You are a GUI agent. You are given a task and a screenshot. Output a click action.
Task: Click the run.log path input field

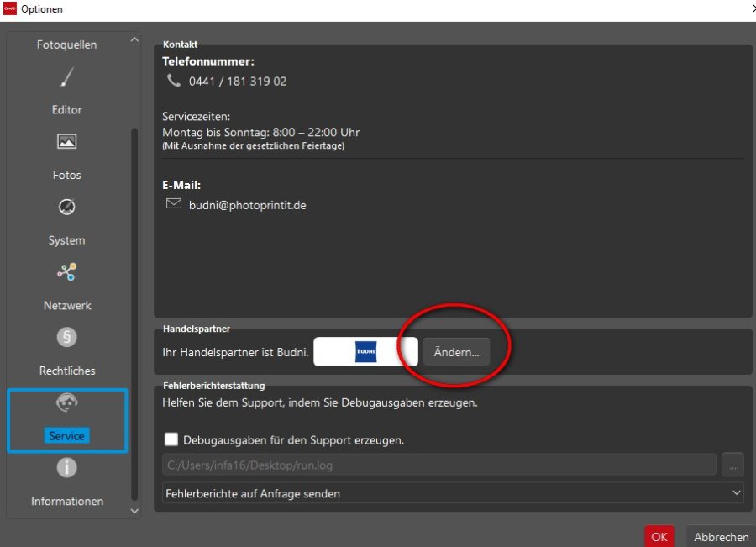(x=438, y=465)
